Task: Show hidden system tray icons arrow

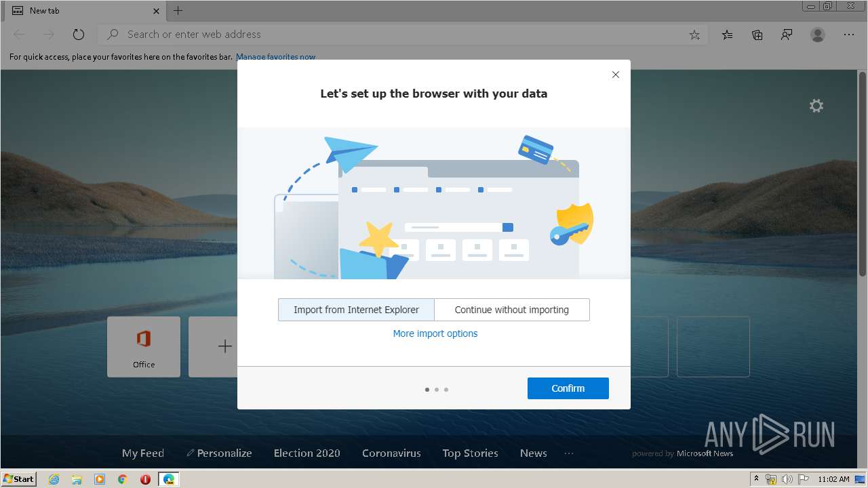Action: 757,479
